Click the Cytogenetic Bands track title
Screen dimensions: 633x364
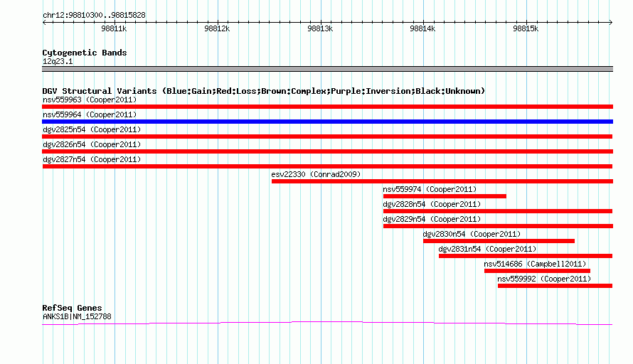tap(85, 53)
